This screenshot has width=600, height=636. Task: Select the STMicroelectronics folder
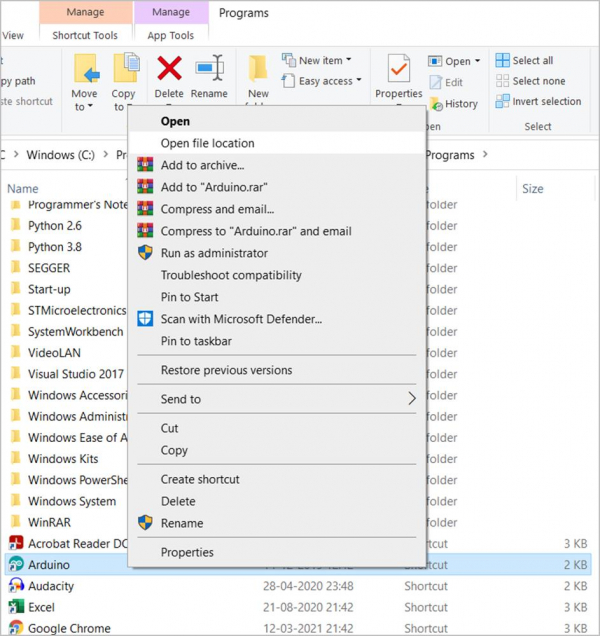coord(77,310)
